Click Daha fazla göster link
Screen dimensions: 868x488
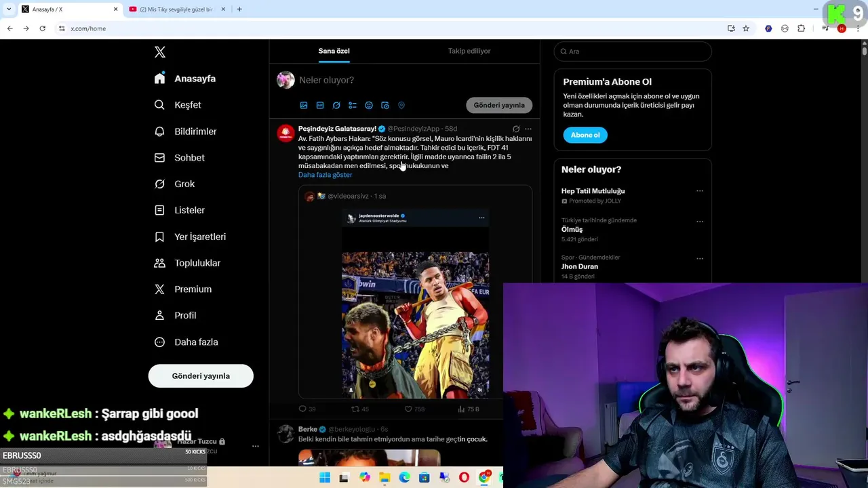pyautogui.click(x=325, y=175)
